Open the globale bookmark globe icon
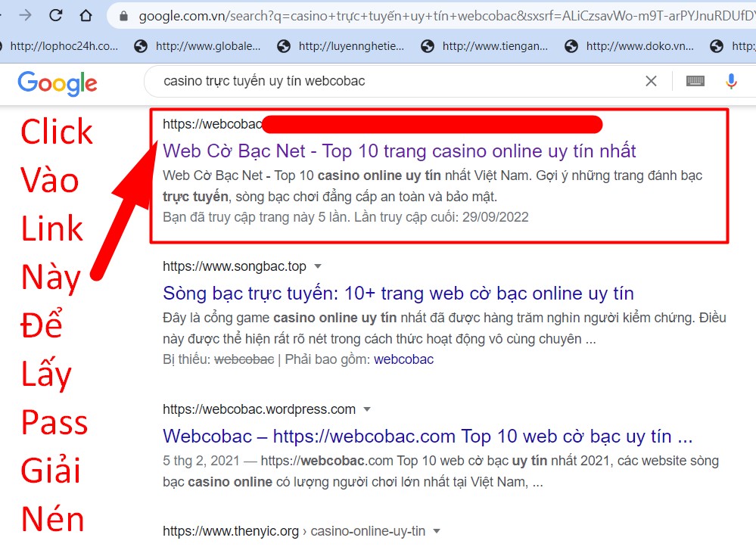Screen dimensions: 756x547 (141, 46)
